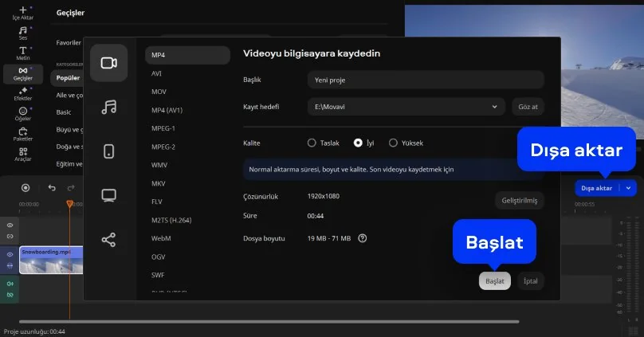Viewport: 644px width, 337px height.
Task: Choose the AVI format
Action: click(156, 73)
